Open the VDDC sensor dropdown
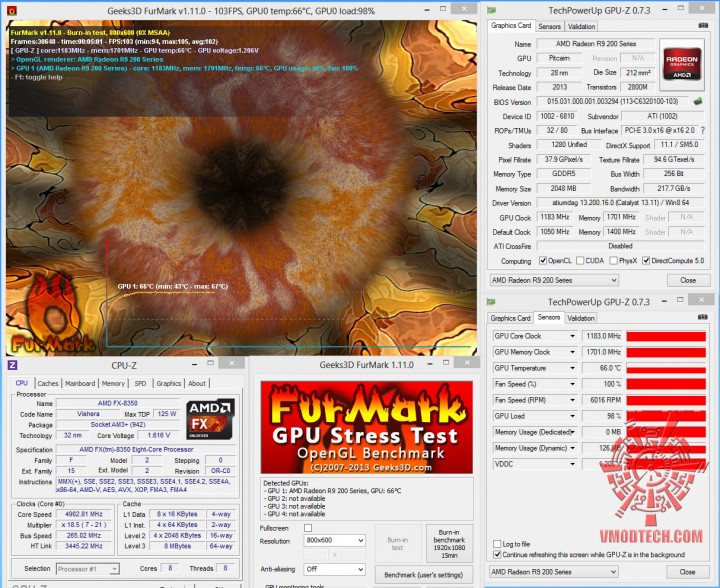Viewport: 720px width, 588px height. pyautogui.click(x=572, y=465)
